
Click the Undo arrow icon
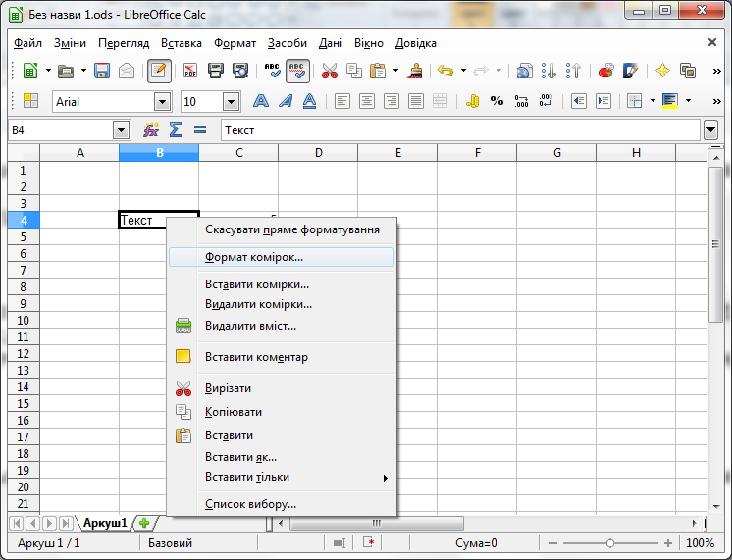(x=445, y=71)
